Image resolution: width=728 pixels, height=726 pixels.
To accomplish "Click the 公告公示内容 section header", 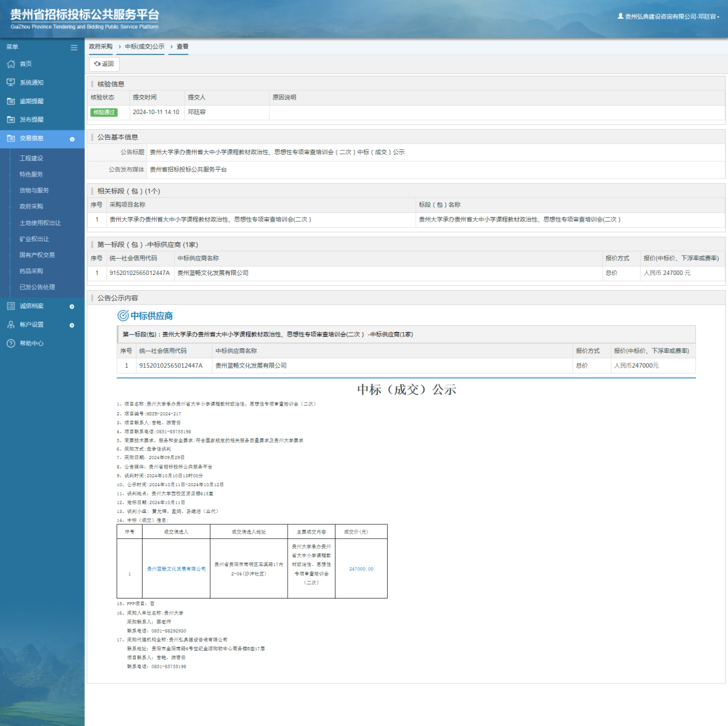I will 118,298.
